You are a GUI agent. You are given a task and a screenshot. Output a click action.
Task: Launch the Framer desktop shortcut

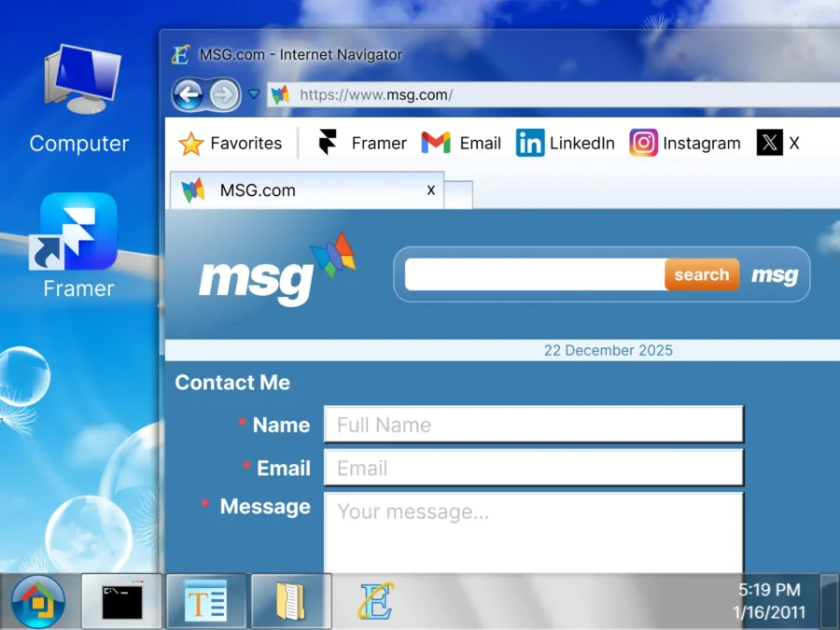click(78, 245)
